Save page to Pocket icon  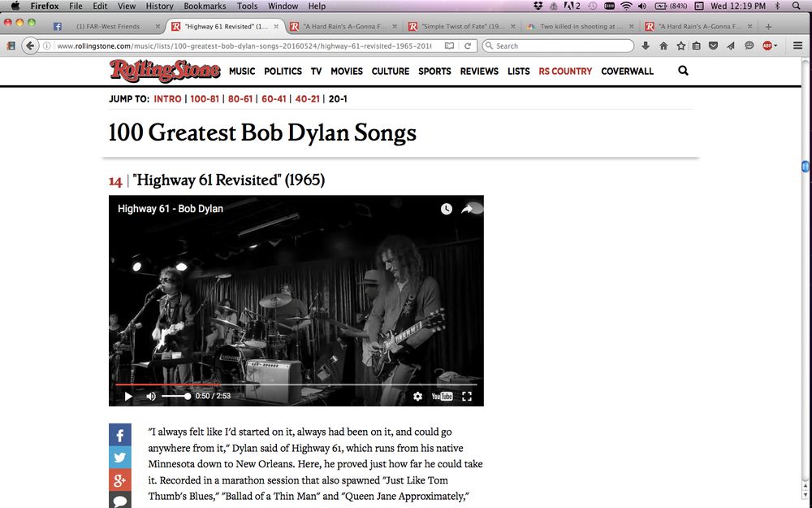pyautogui.click(x=713, y=46)
